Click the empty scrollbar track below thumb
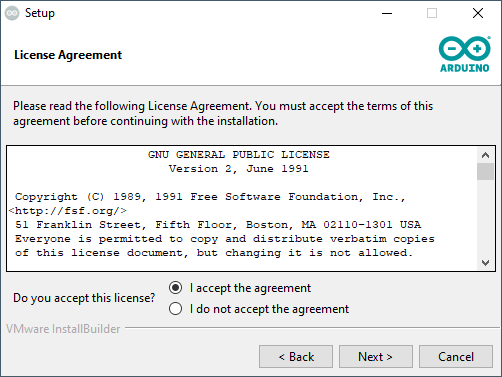502x377 pixels. click(485, 217)
